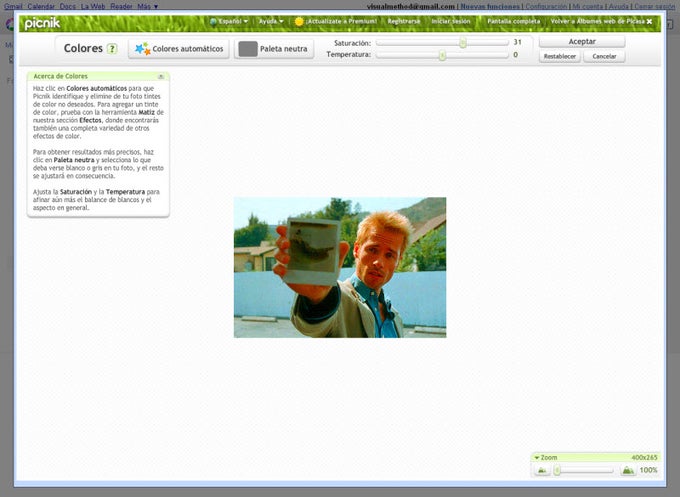680x497 pixels.
Task: Click the Zoom panel title text
Action: point(549,458)
